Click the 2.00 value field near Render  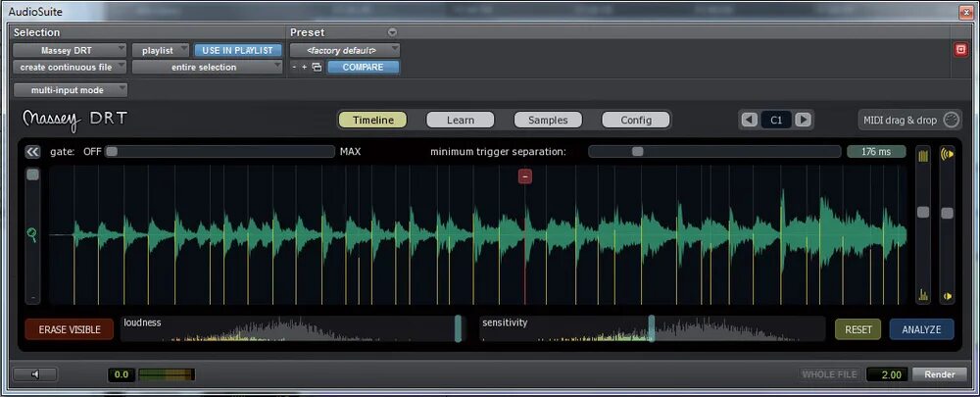pyautogui.click(x=887, y=374)
